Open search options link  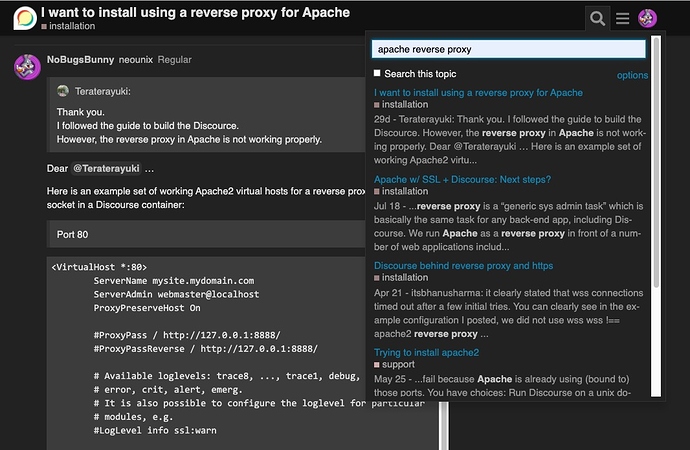click(x=632, y=75)
